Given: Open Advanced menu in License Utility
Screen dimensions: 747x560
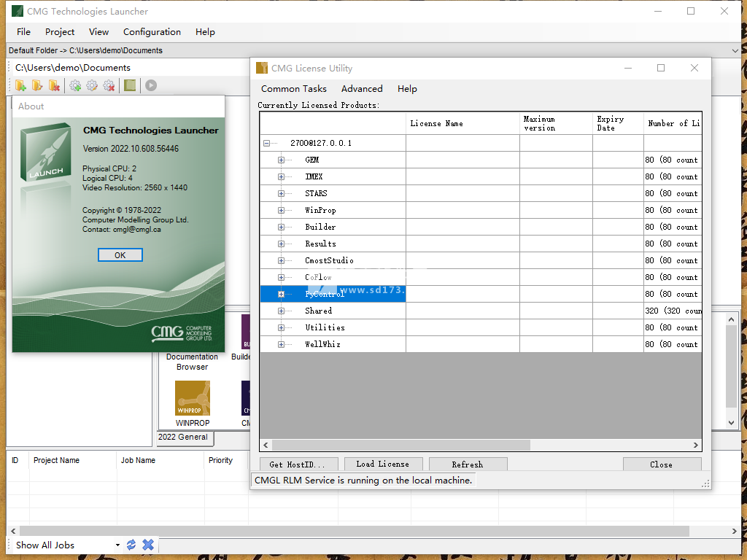Looking at the screenshot, I should coord(362,88).
